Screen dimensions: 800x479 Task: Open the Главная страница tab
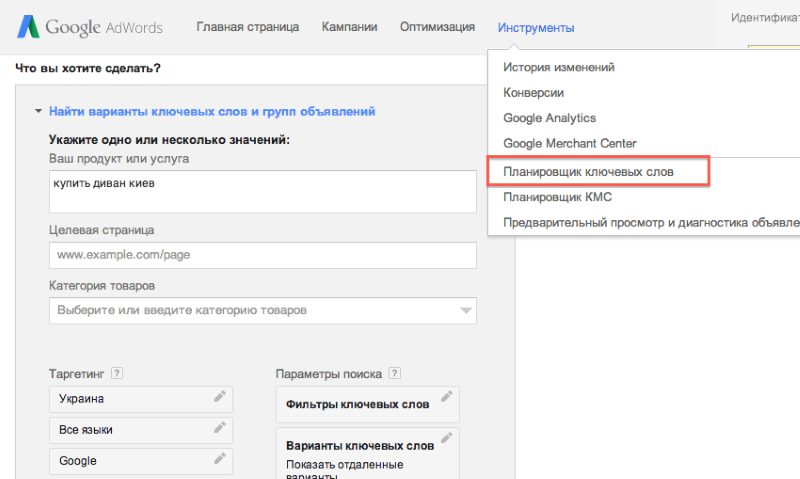pos(247,27)
